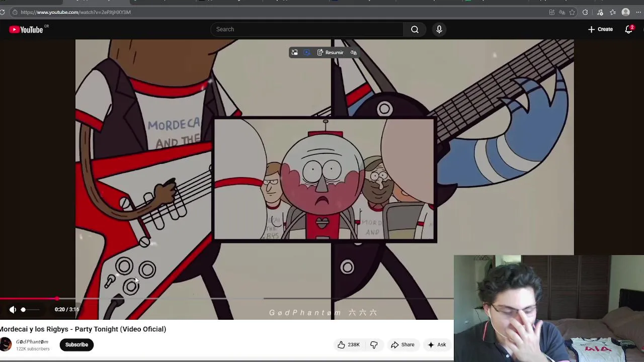Open the browser extensions puzzle icon
This screenshot has width=644, height=362.
(585, 12)
